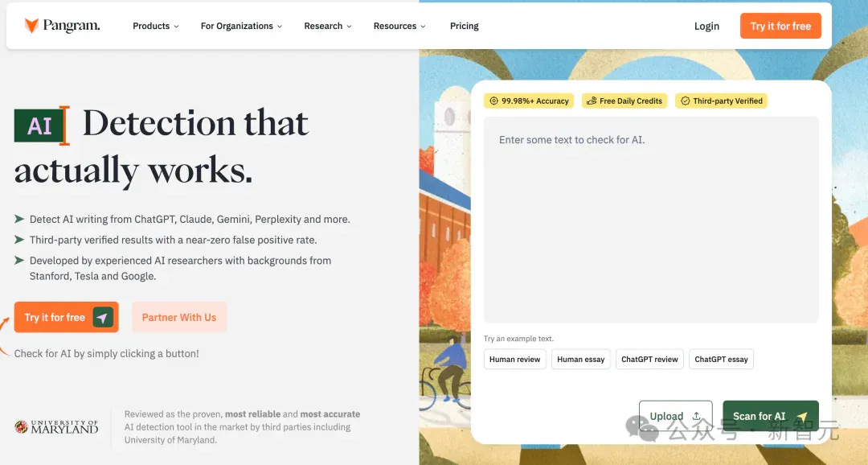
Task: Open the For Organizations dropdown
Action: click(241, 26)
